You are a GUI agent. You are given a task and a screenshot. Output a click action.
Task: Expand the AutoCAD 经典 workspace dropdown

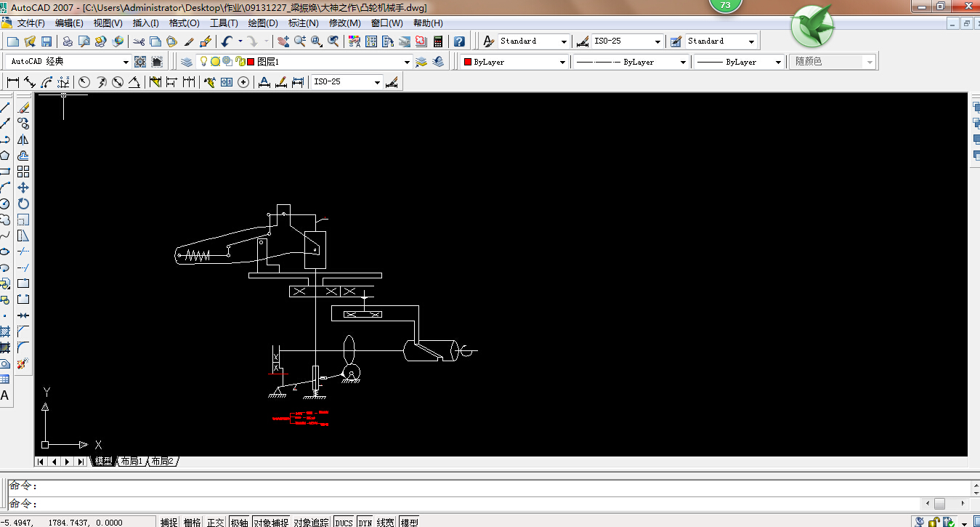126,63
